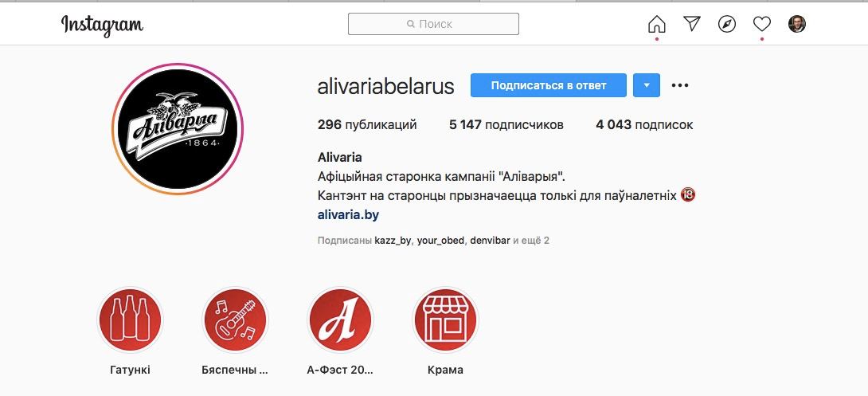868x396 pixels.
Task: View the Бяспечны guitar highlight
Action: 235,320
